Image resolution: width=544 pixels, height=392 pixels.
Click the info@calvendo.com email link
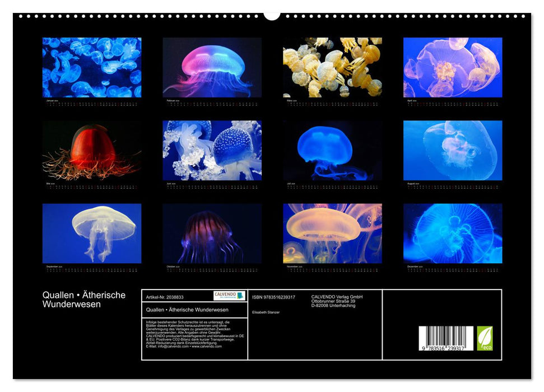pos(170,347)
